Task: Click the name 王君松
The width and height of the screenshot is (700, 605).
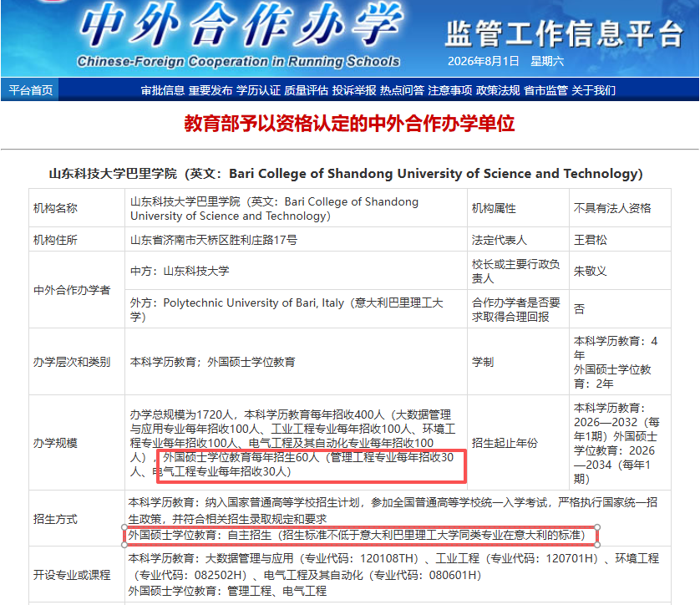Action: pos(591,240)
